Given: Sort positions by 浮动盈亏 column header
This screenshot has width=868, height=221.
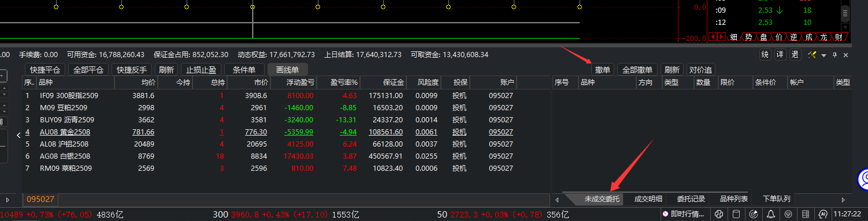Looking at the screenshot, I should click(294, 83).
